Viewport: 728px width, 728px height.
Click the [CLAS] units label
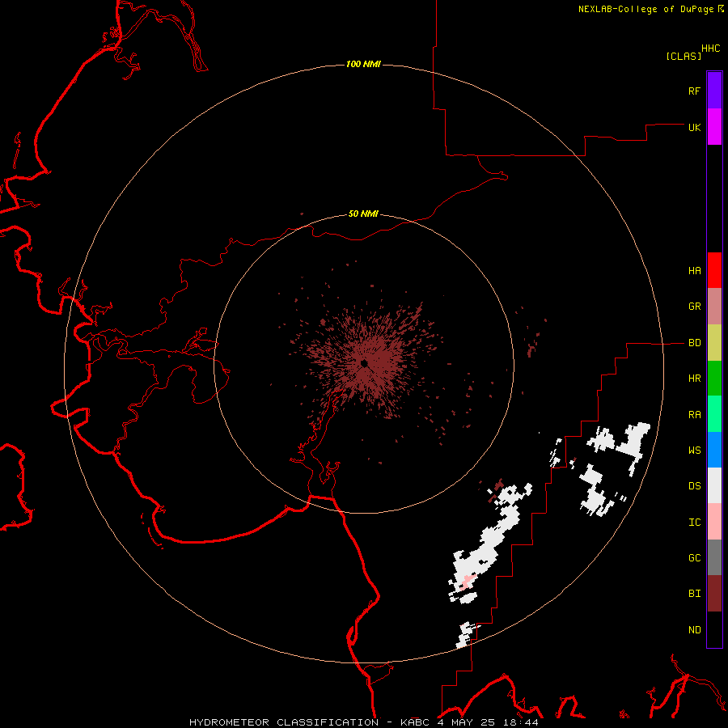tap(684, 56)
